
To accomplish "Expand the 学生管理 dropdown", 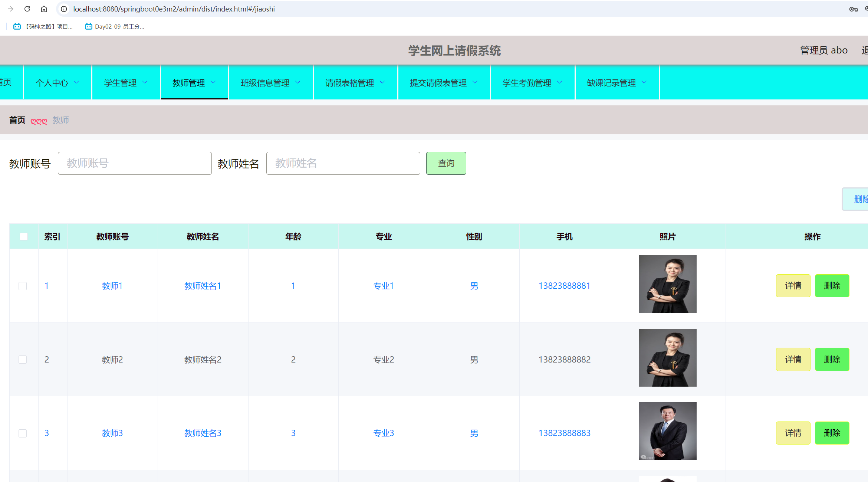I will 125,82.
